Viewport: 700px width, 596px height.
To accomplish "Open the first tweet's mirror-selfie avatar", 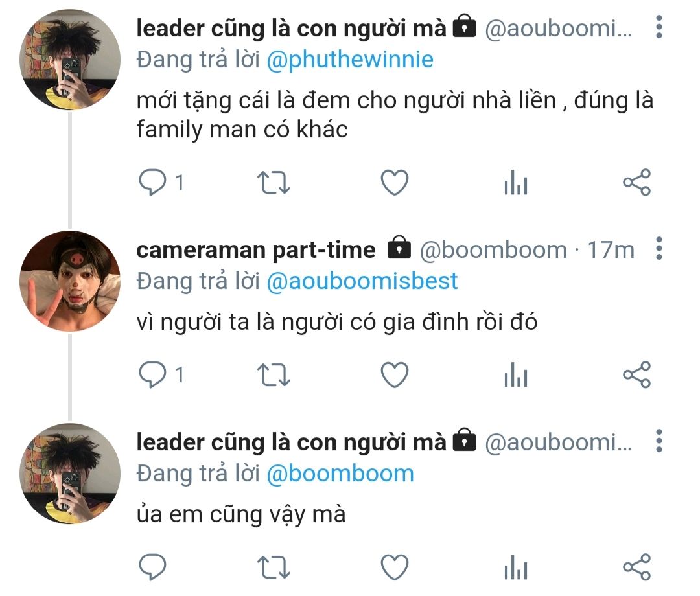I will [x=70, y=60].
